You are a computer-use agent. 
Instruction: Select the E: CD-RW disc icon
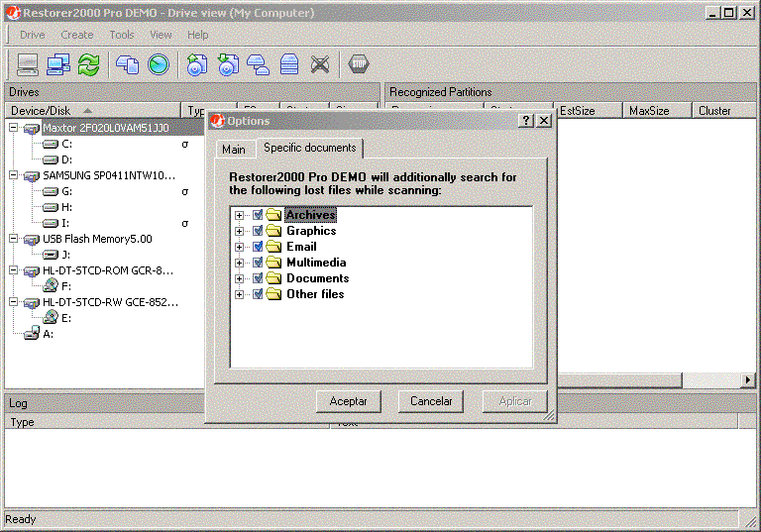[x=50, y=317]
